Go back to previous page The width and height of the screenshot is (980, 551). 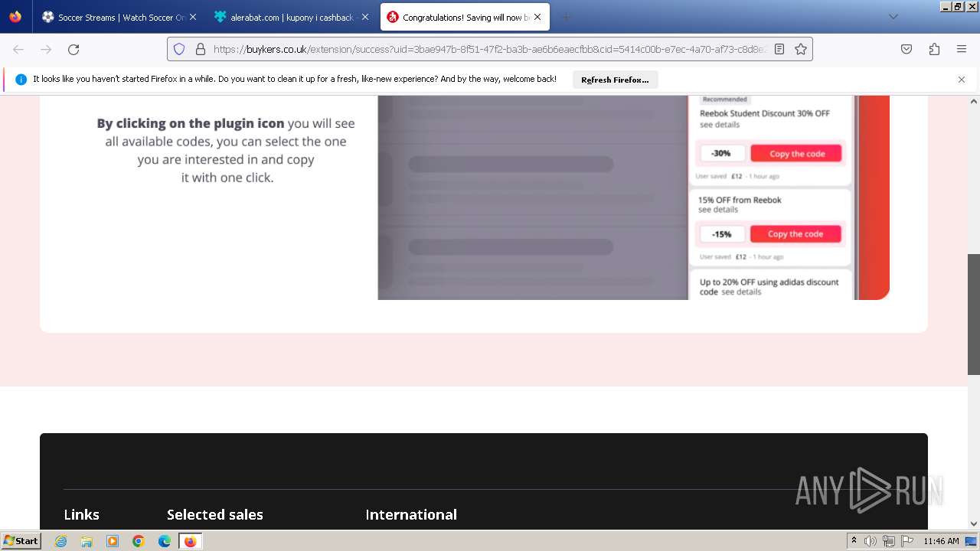(x=18, y=49)
